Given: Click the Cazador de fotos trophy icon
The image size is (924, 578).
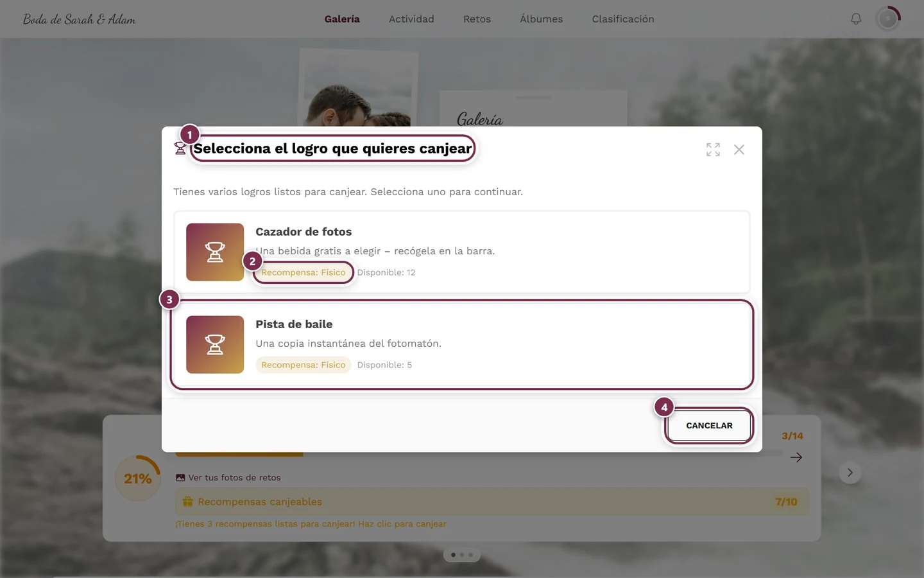Looking at the screenshot, I should click(215, 252).
